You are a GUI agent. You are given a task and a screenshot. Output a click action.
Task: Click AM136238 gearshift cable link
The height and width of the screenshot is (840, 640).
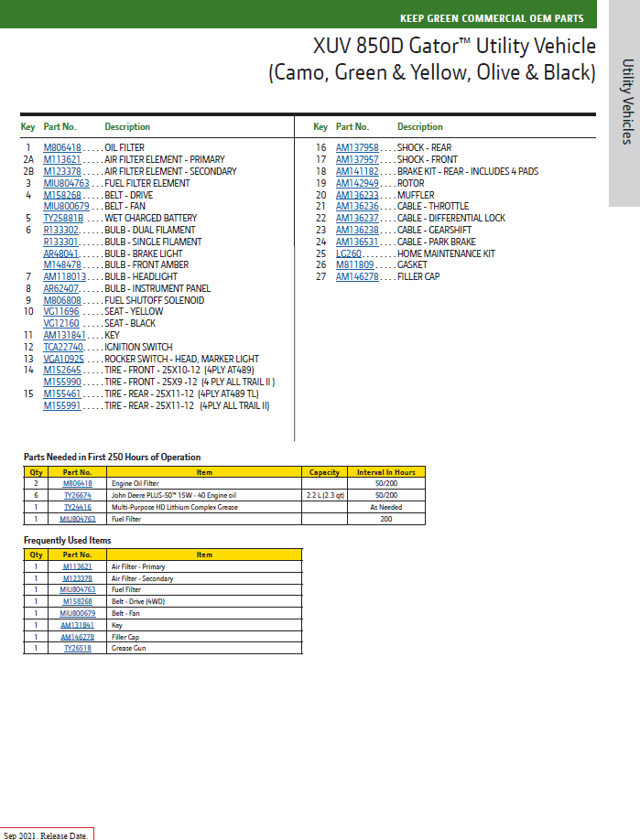(357, 230)
